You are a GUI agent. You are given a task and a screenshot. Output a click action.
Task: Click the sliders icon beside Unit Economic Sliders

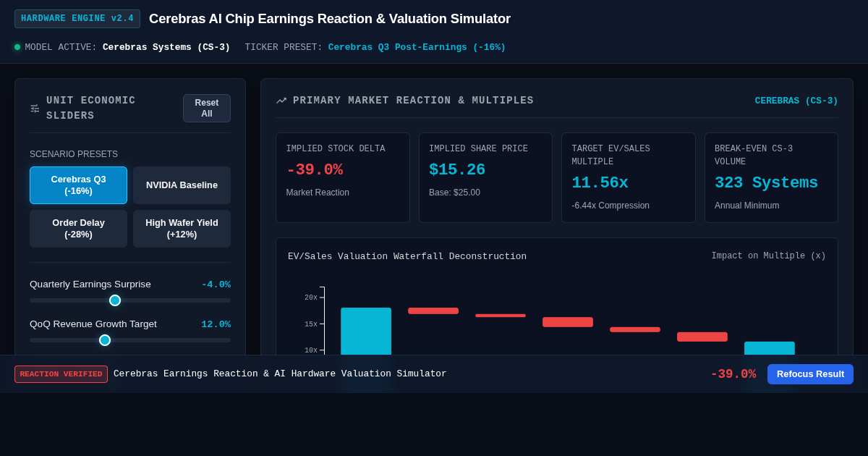click(35, 109)
